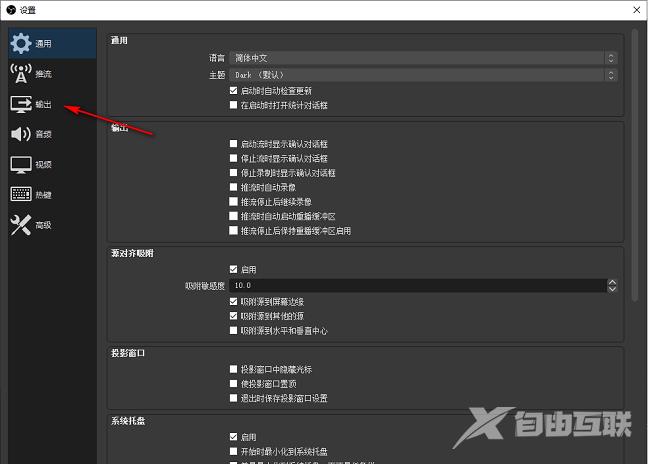Tick 推流停止后继续录像 checkbox

(x=233, y=202)
